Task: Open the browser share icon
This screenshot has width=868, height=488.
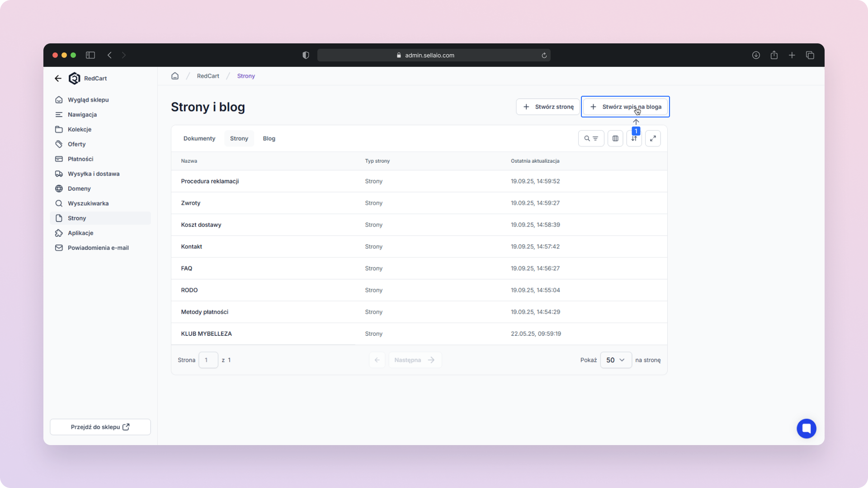Action: (x=774, y=55)
